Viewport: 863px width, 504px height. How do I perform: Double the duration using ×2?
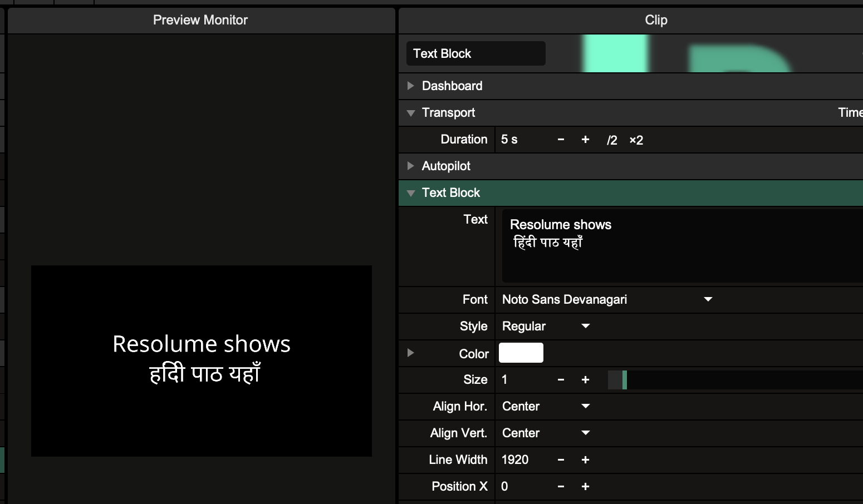coord(636,140)
